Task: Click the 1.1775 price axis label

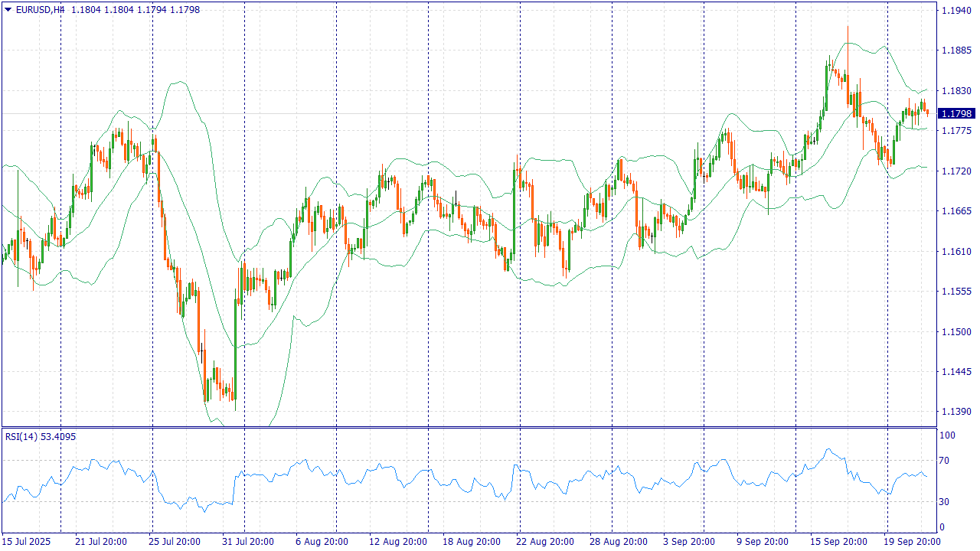Action: [x=956, y=131]
